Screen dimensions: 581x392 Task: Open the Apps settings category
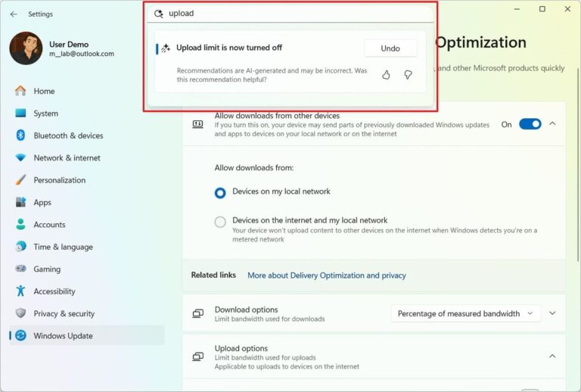[x=86, y=202]
